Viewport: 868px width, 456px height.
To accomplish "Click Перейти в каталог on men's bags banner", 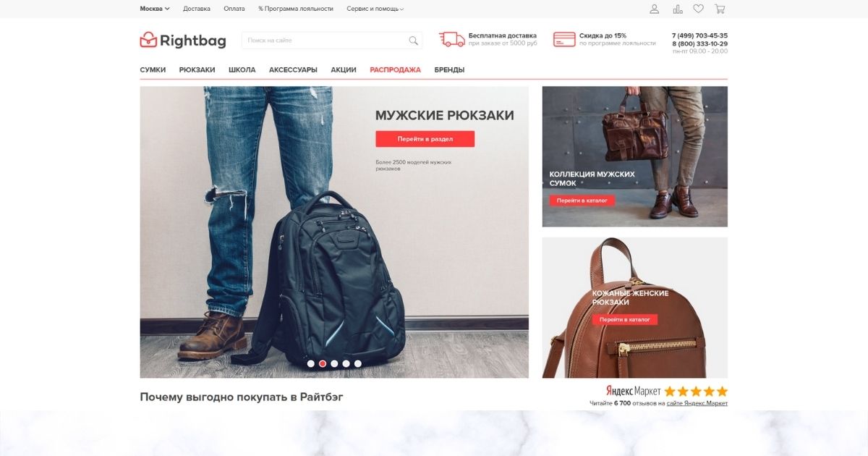I will pos(582,200).
